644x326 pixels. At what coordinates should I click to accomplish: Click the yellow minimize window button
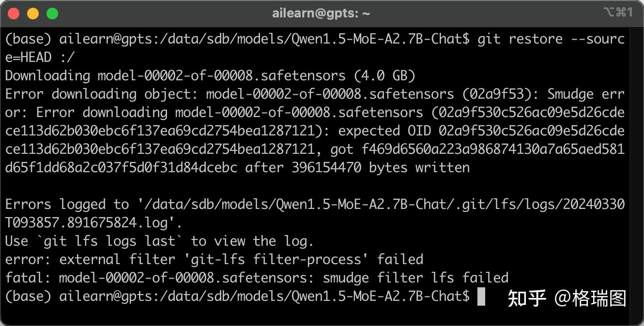(33, 14)
